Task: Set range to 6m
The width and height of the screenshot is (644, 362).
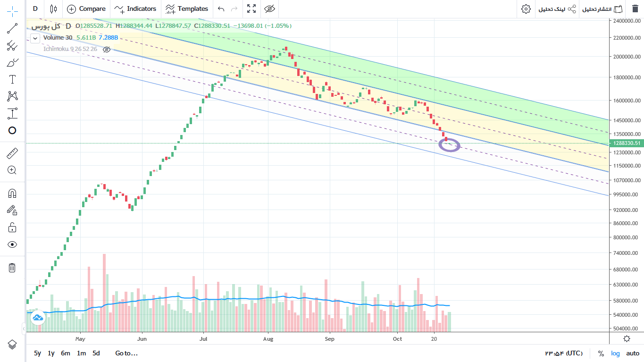Action: tap(66, 353)
